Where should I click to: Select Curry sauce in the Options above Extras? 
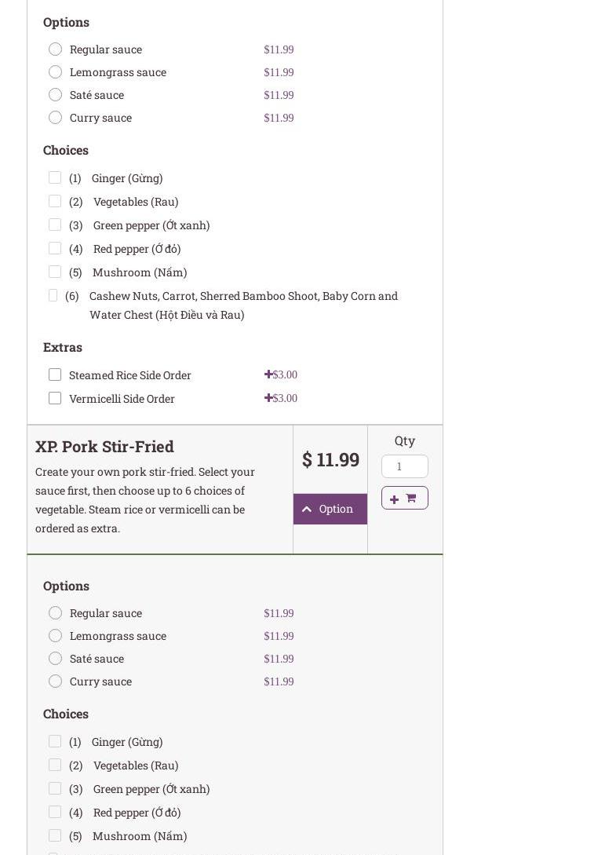point(55,118)
